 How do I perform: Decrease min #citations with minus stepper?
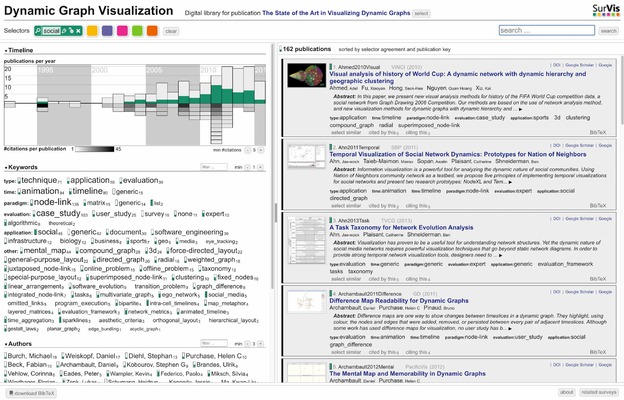coord(248,150)
